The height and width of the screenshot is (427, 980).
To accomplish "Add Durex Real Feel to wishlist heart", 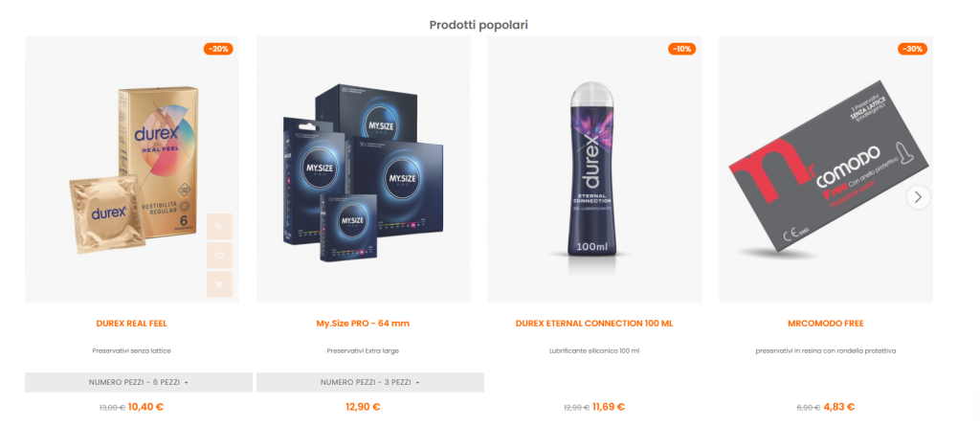I will tap(219, 256).
